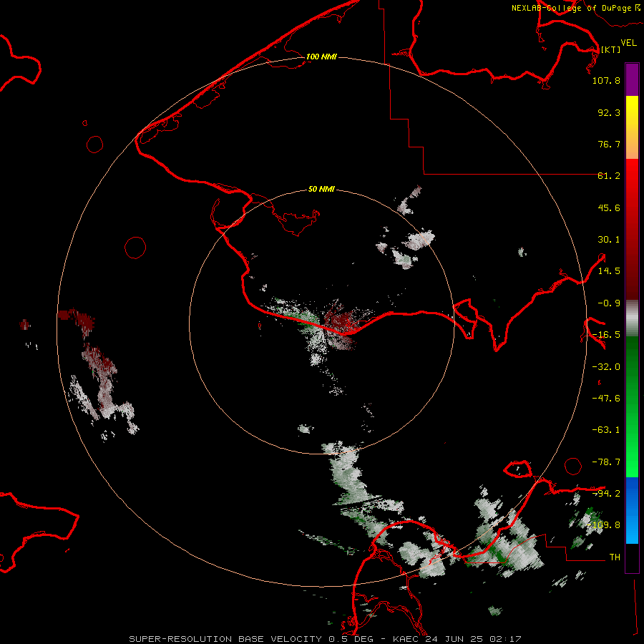Click the 61.2 scale value
The image size is (644, 644).
(x=609, y=176)
